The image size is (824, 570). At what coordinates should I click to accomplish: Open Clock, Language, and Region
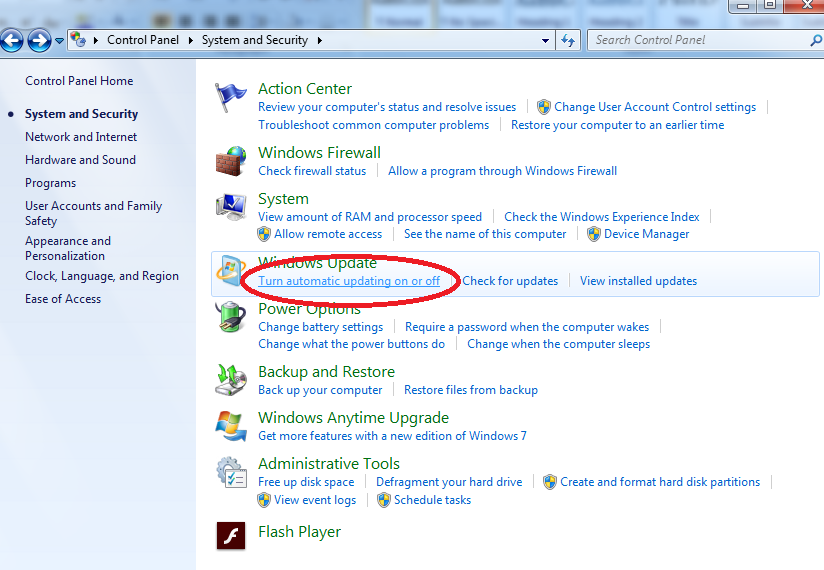[102, 276]
